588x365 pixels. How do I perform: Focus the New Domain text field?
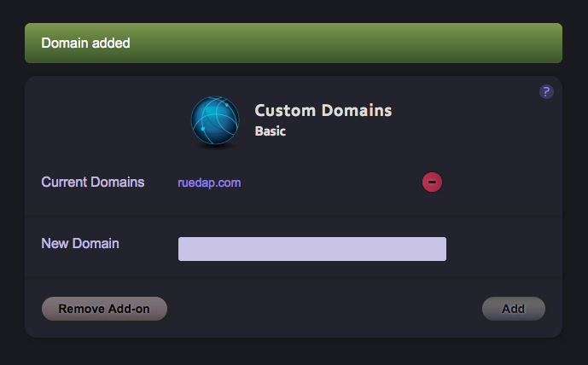point(311,249)
